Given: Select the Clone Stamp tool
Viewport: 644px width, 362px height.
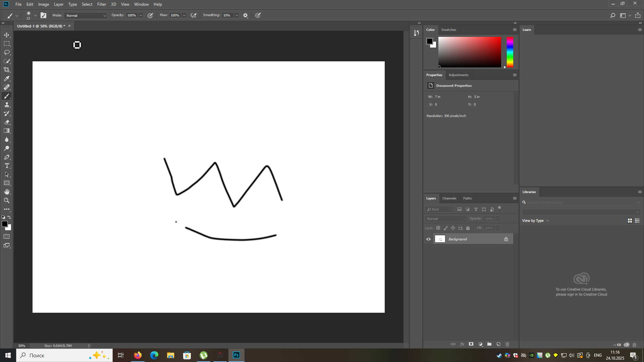Looking at the screenshot, I should coord(7,105).
